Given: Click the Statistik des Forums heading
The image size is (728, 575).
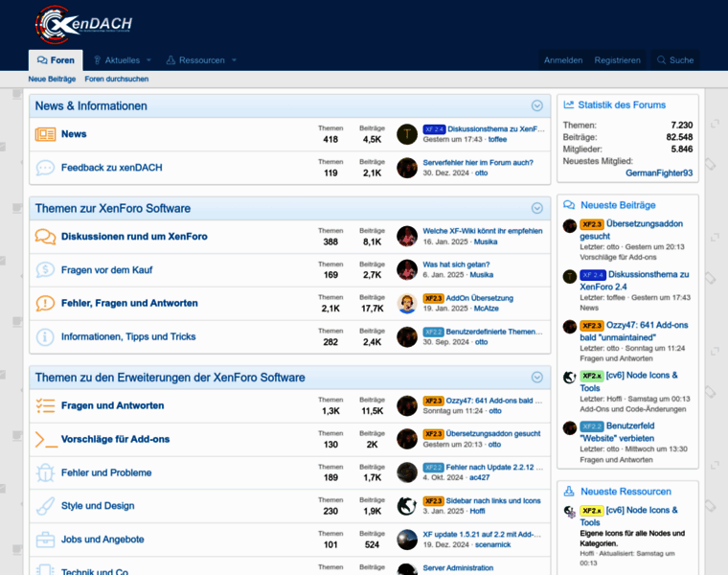Looking at the screenshot, I should click(x=622, y=105).
